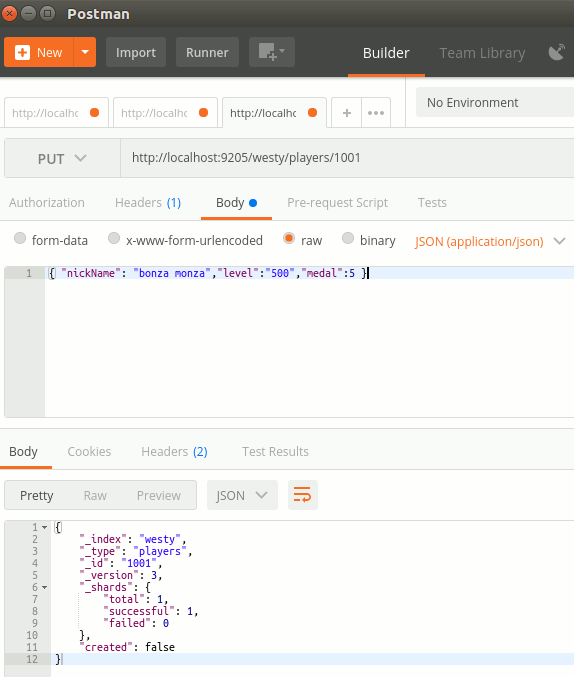Open the Test Results tab
Image resolution: width=574 pixels, height=677 pixels.
(x=275, y=452)
